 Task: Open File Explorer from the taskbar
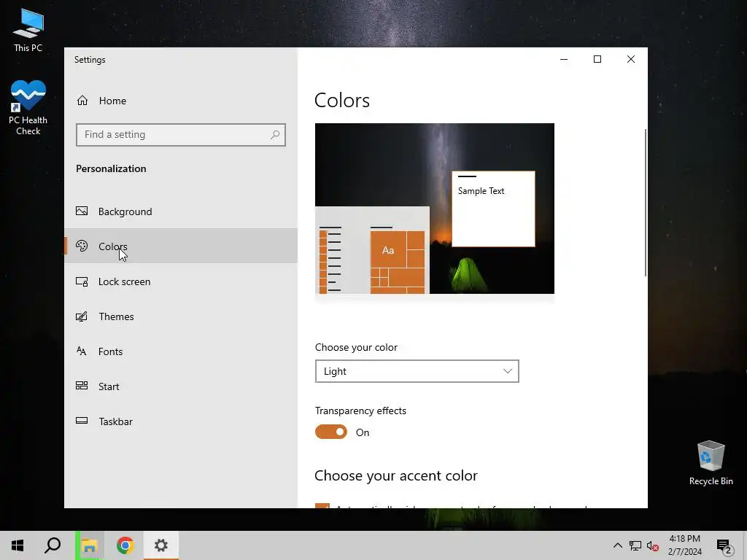pyautogui.click(x=89, y=545)
